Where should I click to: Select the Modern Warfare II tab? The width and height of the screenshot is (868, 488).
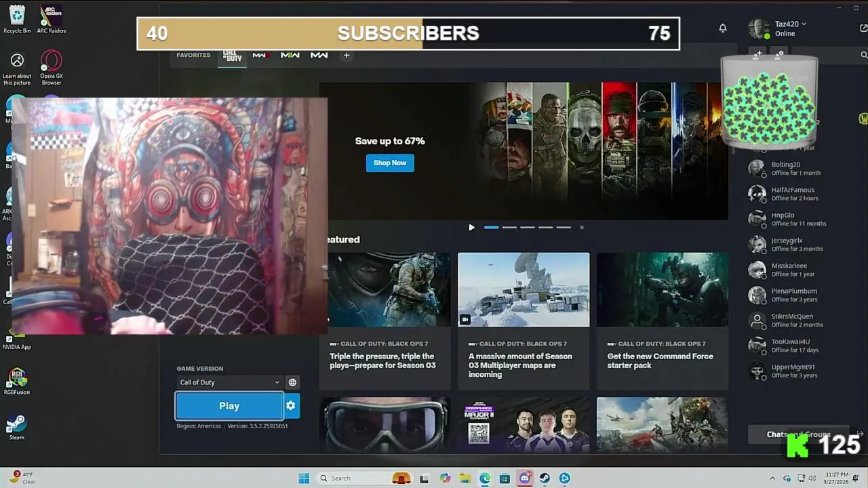290,55
